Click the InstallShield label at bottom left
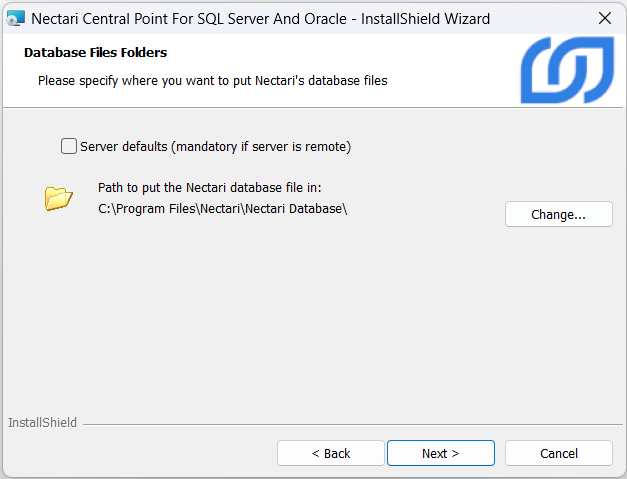 click(42, 423)
